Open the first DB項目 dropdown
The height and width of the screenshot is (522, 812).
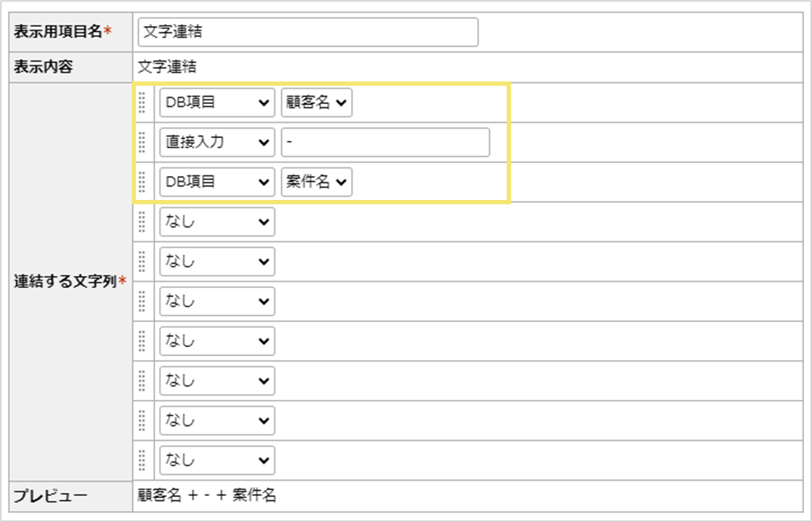pyautogui.click(x=216, y=102)
